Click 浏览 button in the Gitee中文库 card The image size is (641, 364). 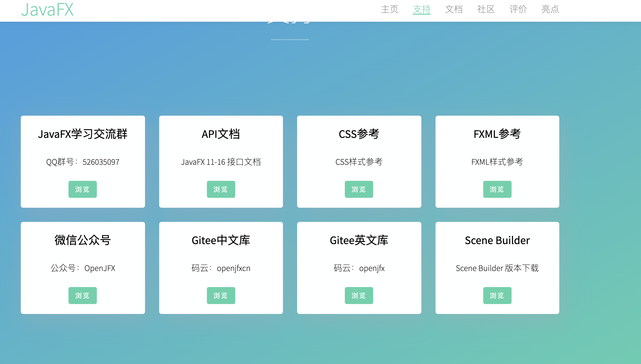(x=221, y=296)
